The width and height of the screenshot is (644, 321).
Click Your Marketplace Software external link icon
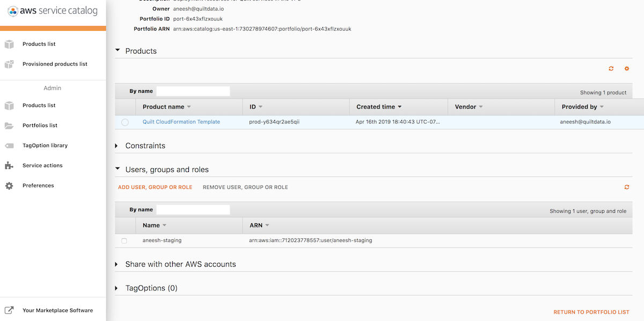point(9,310)
